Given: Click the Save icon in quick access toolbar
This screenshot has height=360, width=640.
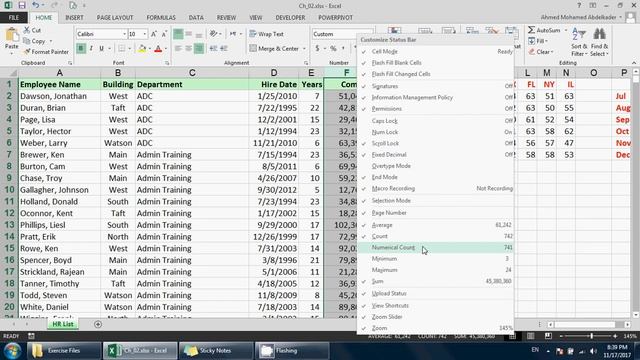Looking at the screenshot, I should point(22,6).
